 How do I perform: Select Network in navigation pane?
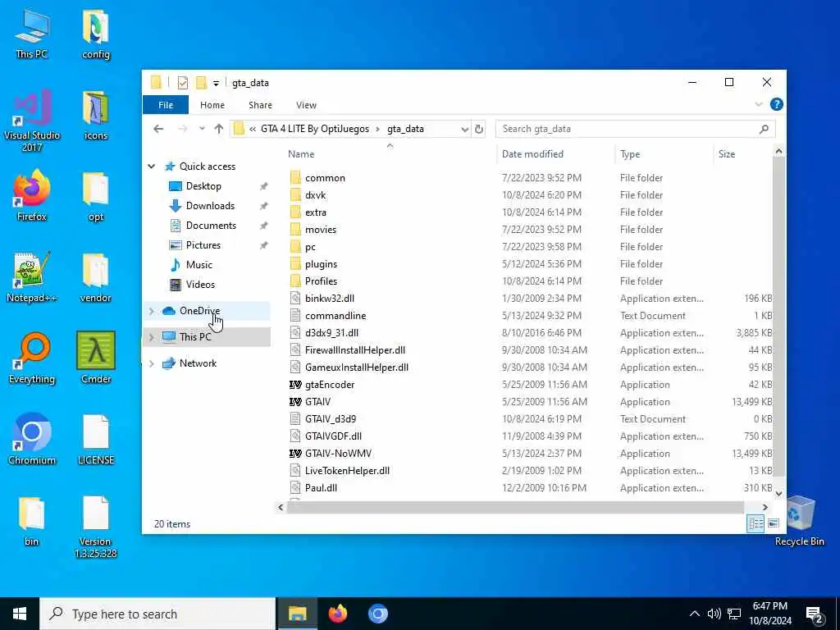click(198, 363)
